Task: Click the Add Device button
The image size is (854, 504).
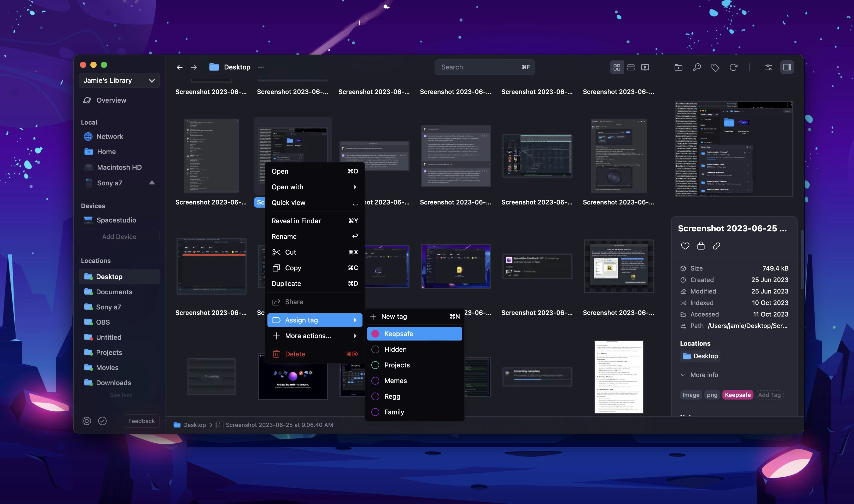Action: (119, 237)
